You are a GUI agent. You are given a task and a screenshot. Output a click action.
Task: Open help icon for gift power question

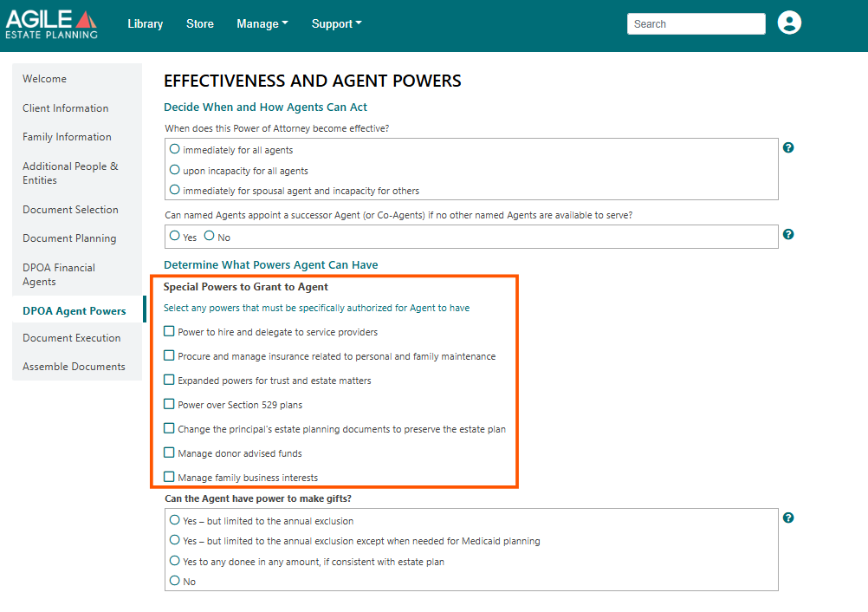tap(788, 518)
